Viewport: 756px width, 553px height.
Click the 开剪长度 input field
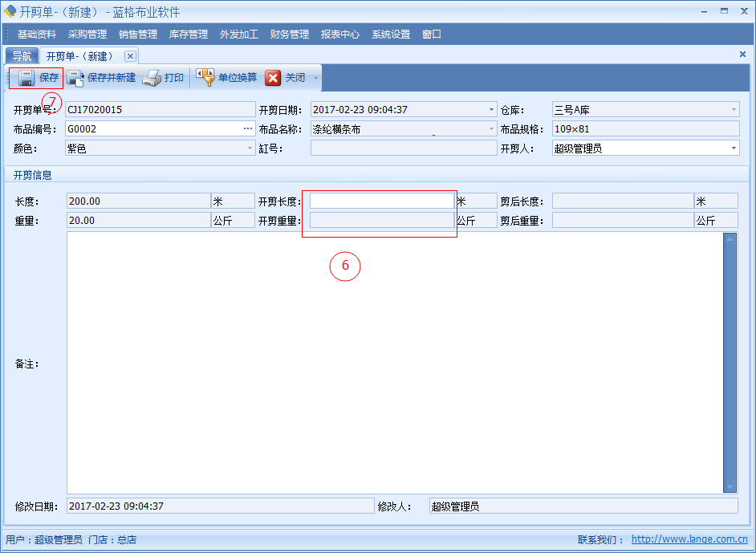pyautogui.click(x=382, y=201)
